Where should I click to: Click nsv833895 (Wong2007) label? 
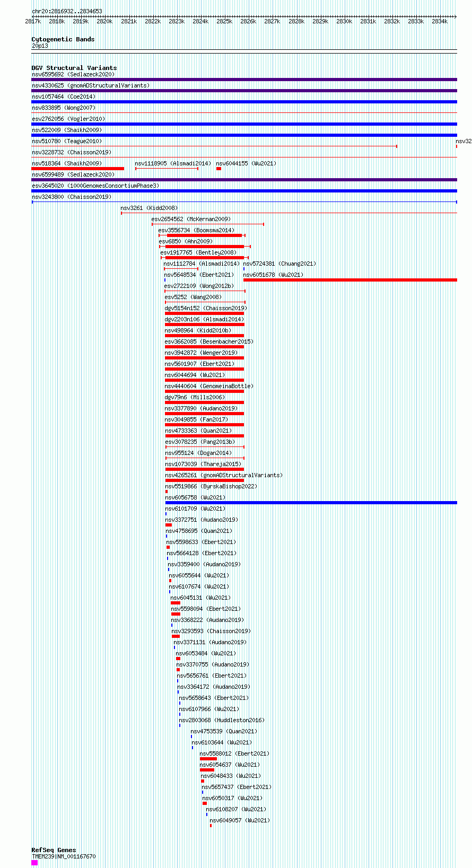click(64, 108)
